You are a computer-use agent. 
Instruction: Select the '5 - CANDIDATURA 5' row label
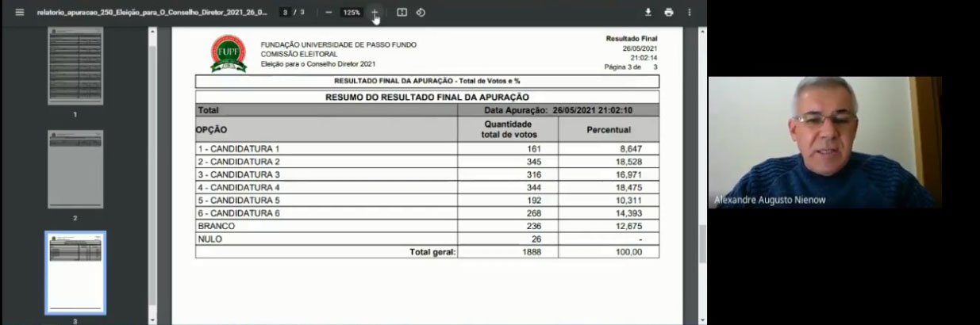(x=239, y=200)
